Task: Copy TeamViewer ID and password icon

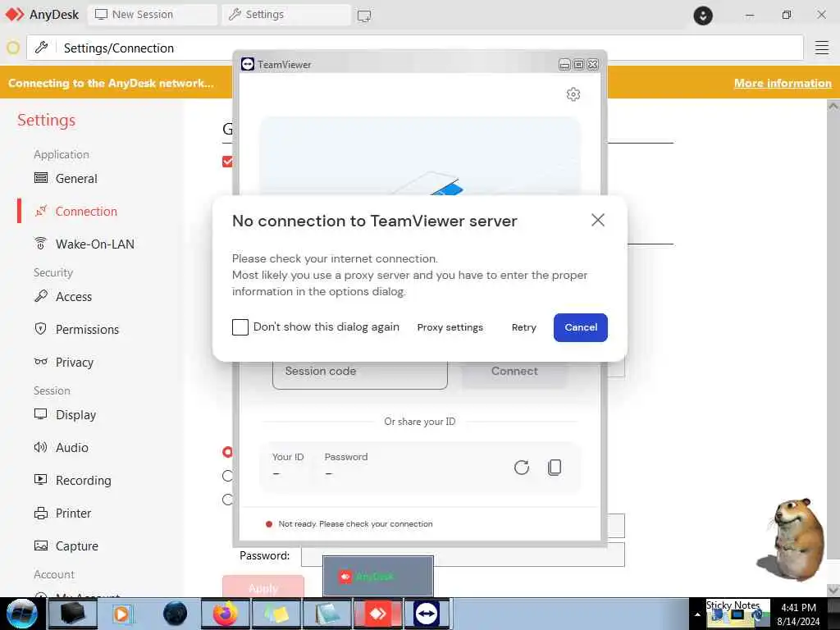Action: pyautogui.click(x=555, y=467)
